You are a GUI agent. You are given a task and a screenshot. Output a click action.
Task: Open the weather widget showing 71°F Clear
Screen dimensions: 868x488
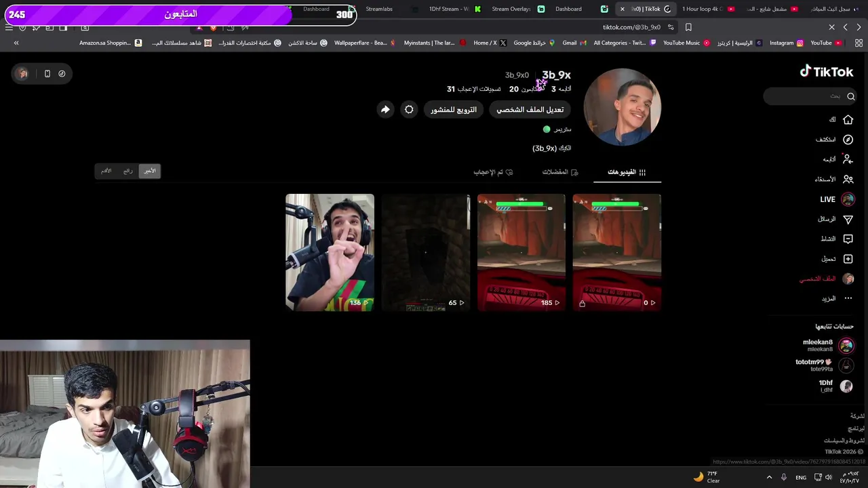(x=708, y=477)
